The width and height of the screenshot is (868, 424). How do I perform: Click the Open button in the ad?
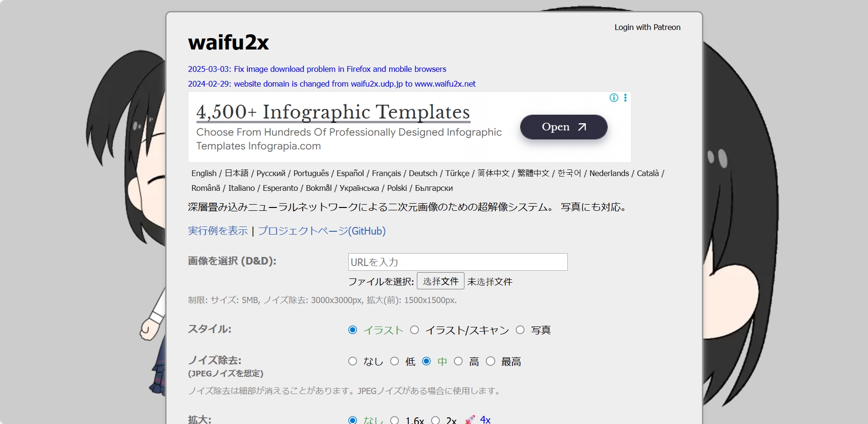pyautogui.click(x=564, y=127)
